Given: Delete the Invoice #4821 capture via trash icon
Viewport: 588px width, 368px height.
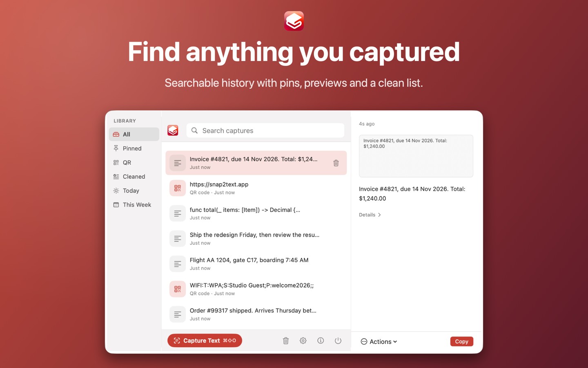Looking at the screenshot, I should 336,163.
